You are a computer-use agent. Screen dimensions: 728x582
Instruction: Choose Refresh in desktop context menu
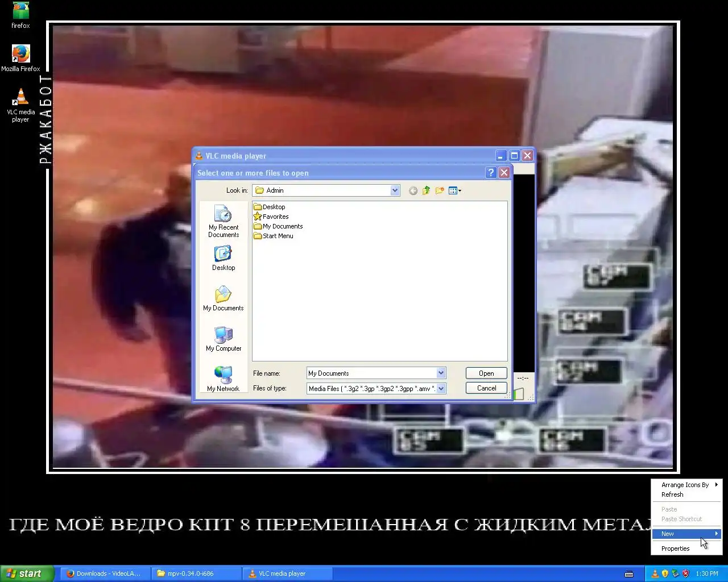tap(686, 494)
